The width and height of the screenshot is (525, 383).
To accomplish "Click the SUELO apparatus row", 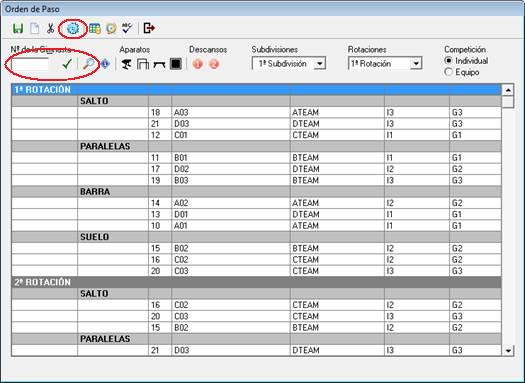I will click(256, 237).
